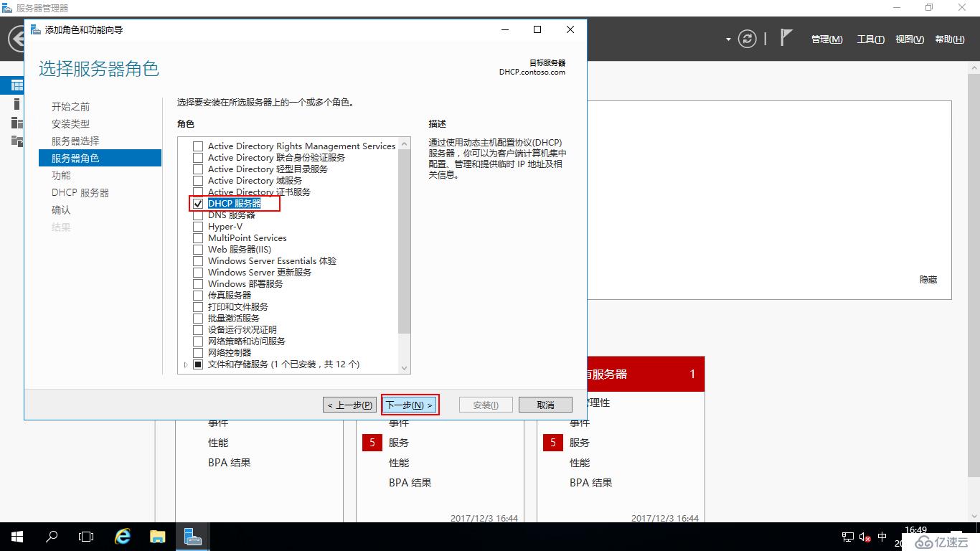Check the 网络控制器 role
The image size is (980, 551).
[198, 353]
